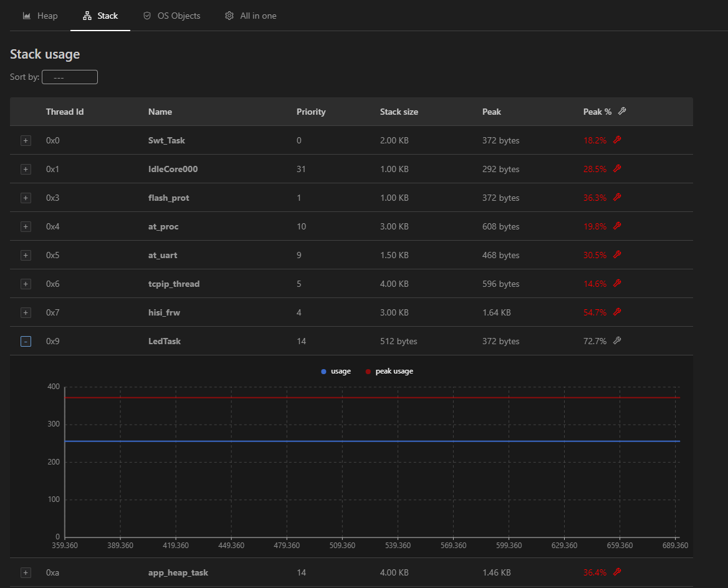Click the 14.6% peak percent value
Viewport: 728px width, 588px height.
click(595, 284)
